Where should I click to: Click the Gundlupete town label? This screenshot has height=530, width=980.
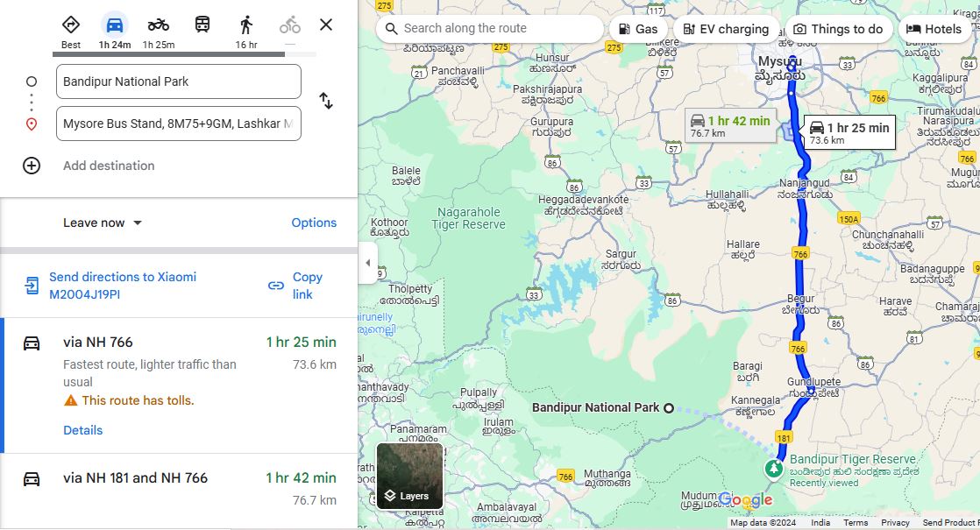click(813, 382)
